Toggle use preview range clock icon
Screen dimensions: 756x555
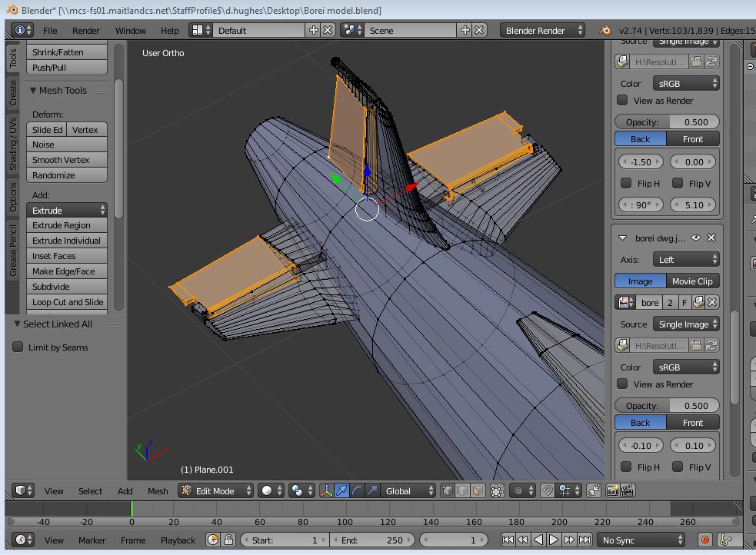(x=213, y=540)
